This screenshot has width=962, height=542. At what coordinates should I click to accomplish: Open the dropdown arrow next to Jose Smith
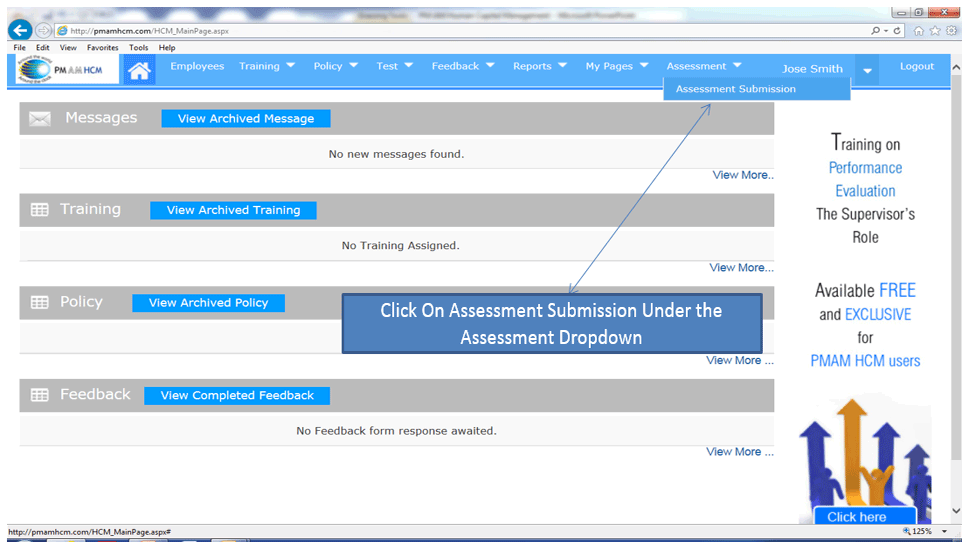coord(867,70)
